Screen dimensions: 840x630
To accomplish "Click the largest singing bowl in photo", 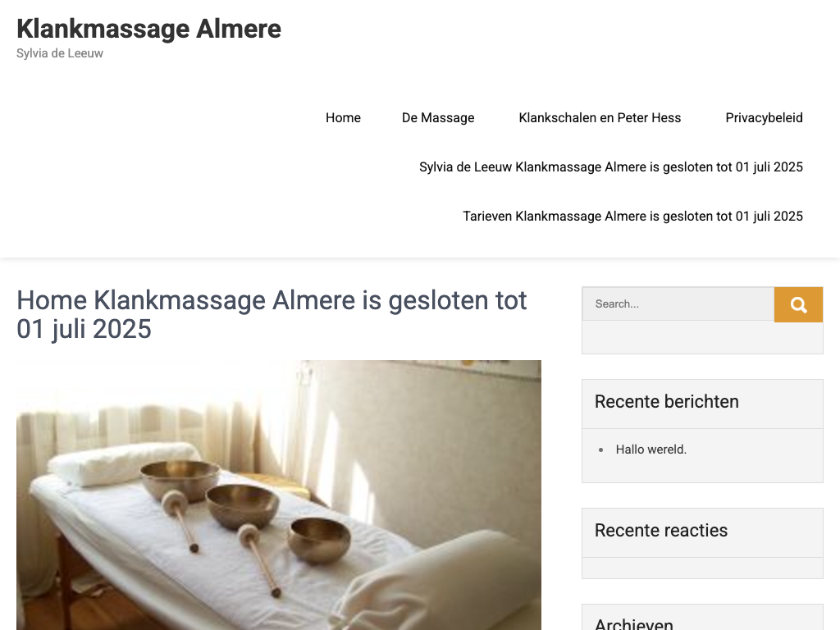I will [180, 479].
